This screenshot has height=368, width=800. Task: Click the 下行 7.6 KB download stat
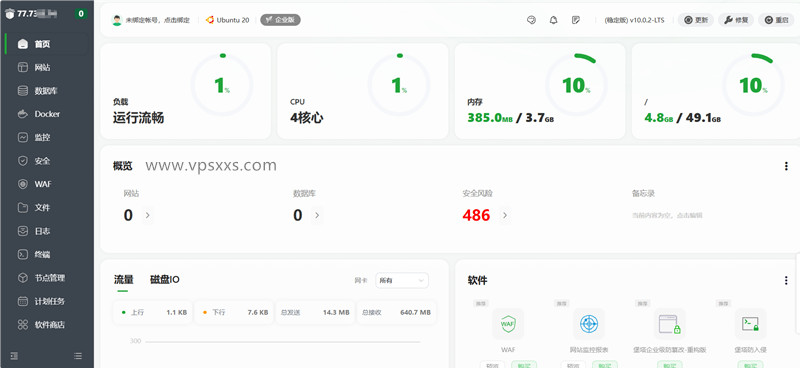(x=234, y=312)
